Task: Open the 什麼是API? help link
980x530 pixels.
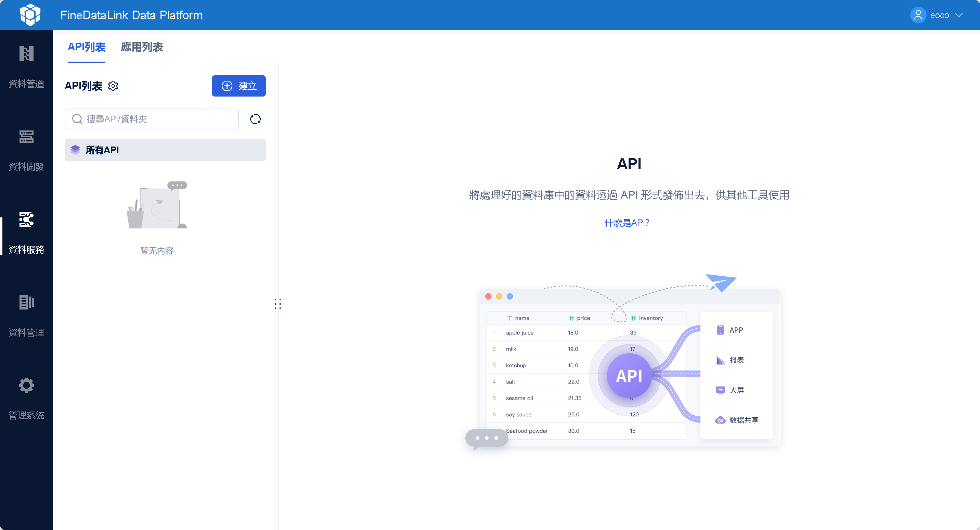Action: point(627,223)
